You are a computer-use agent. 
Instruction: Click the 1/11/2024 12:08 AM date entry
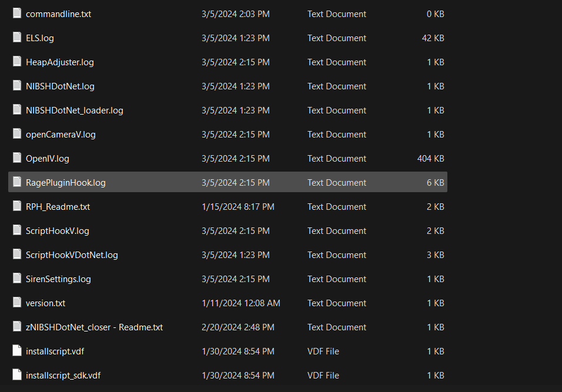240,303
